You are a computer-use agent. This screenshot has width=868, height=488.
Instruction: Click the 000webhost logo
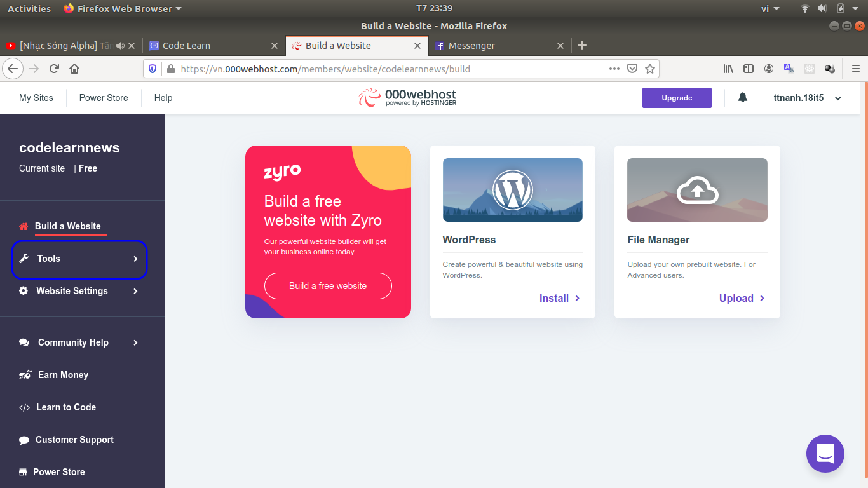(407, 97)
